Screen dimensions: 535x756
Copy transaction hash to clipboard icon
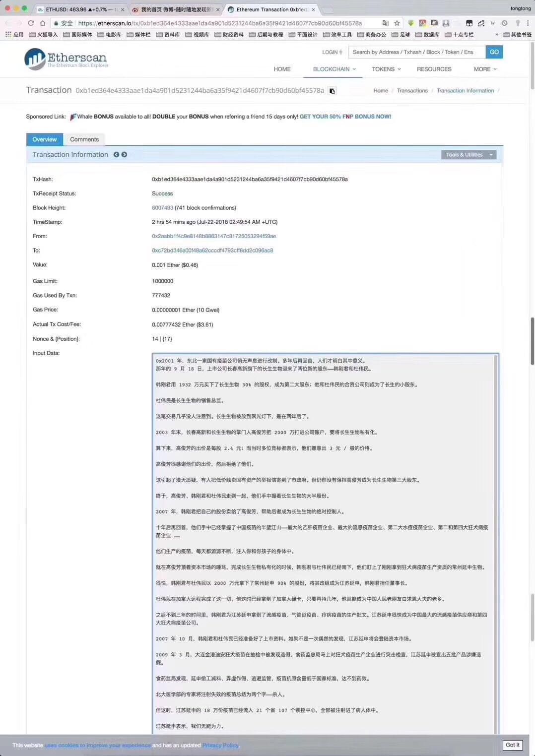(333, 91)
